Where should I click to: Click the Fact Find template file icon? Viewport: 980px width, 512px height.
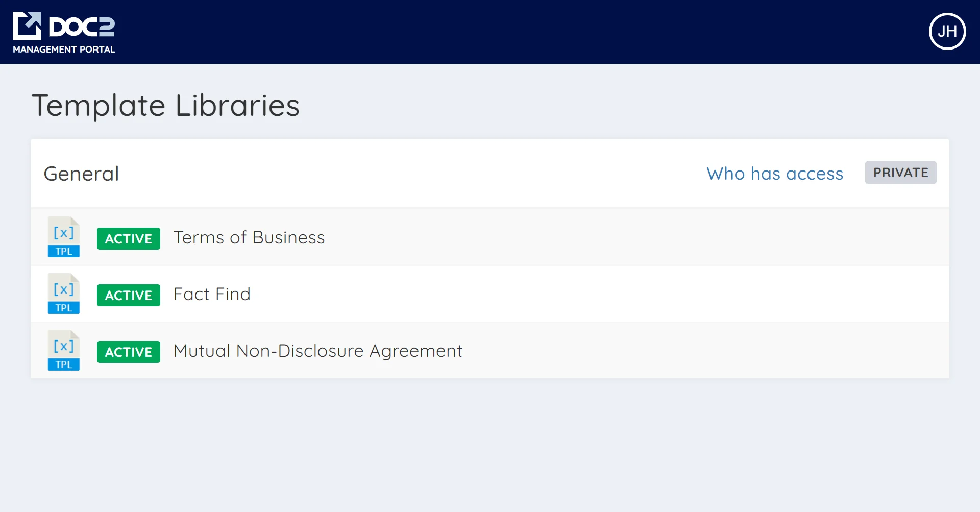click(x=64, y=294)
